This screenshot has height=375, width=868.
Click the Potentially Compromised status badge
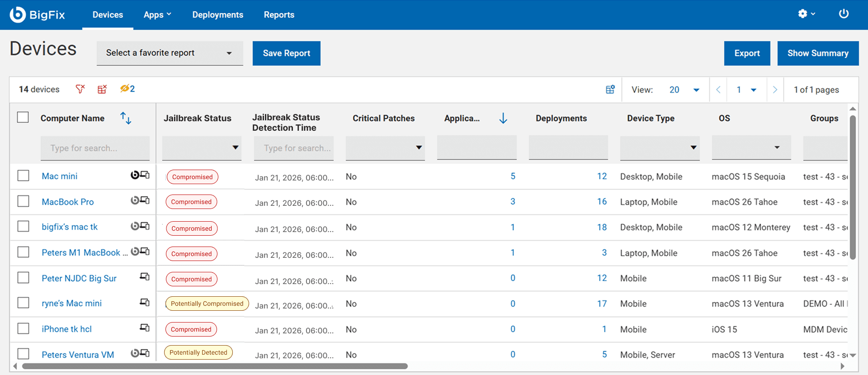(207, 304)
